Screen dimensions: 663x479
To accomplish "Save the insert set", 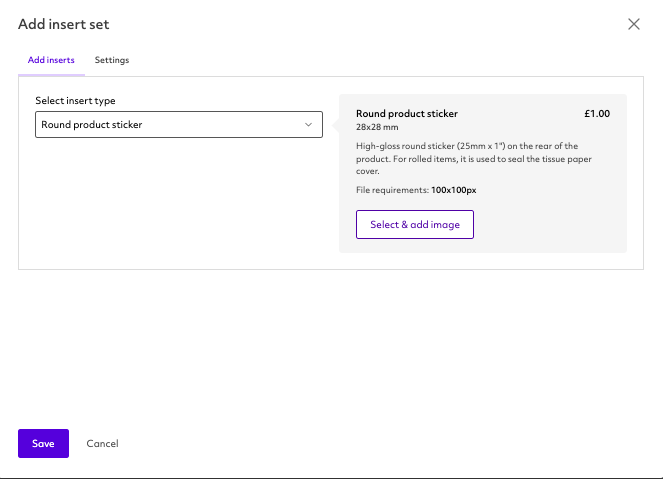I will tap(43, 443).
